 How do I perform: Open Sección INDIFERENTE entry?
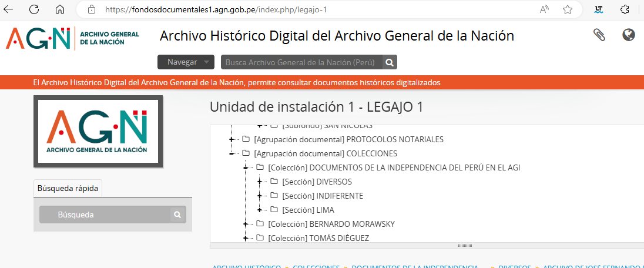click(x=323, y=196)
